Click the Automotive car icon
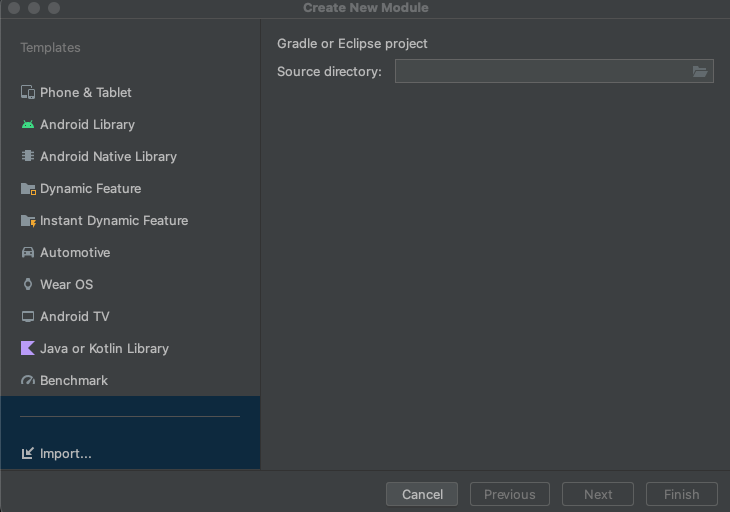The height and width of the screenshot is (512, 730). tap(28, 252)
